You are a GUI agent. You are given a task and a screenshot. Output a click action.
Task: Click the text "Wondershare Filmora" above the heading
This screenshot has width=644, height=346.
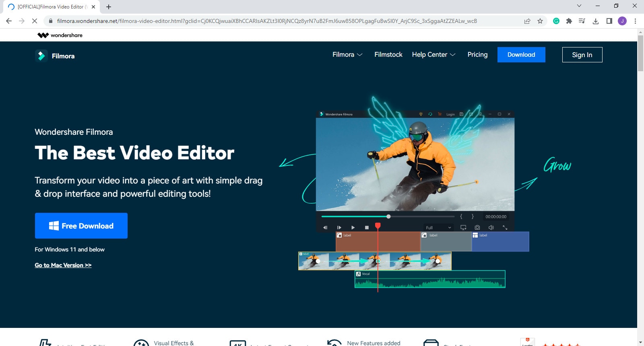(74, 132)
